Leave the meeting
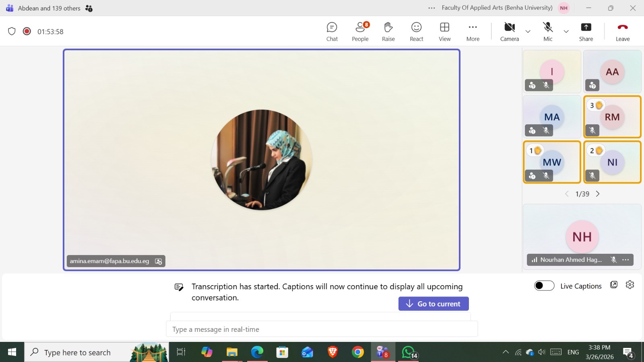The height and width of the screenshot is (362, 644). pos(622,32)
